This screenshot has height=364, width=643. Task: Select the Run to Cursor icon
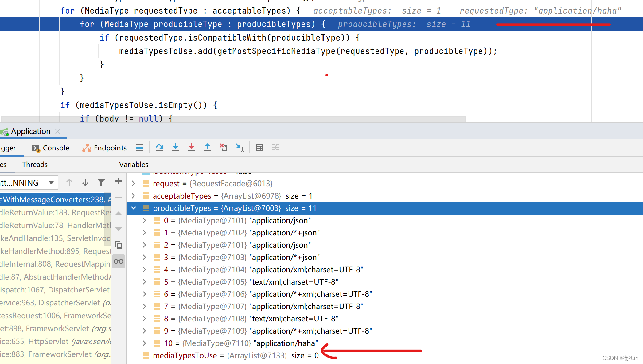click(240, 148)
